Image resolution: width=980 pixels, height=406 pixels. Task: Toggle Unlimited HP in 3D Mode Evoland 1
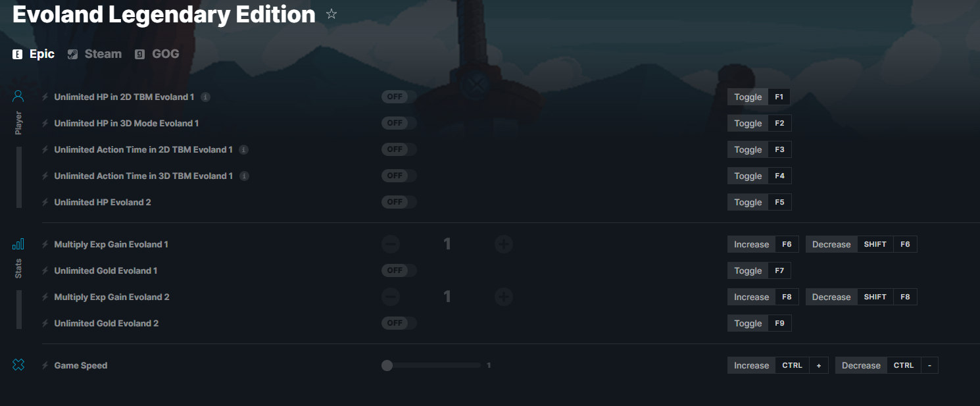pos(399,123)
